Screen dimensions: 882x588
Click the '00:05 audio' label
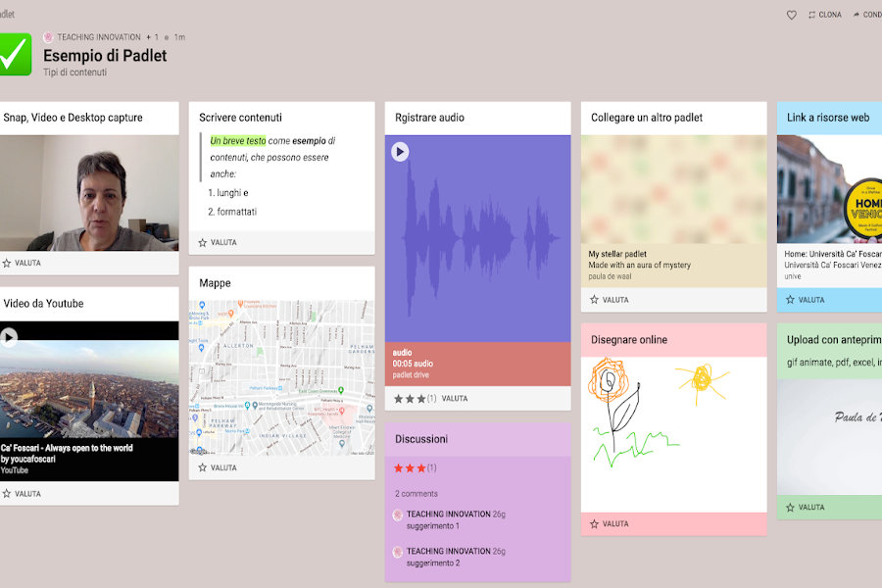point(413,364)
